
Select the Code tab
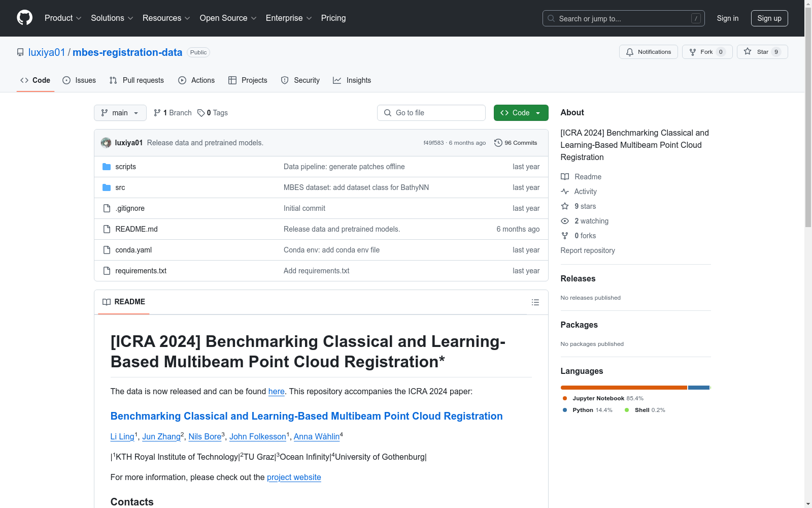coord(36,80)
